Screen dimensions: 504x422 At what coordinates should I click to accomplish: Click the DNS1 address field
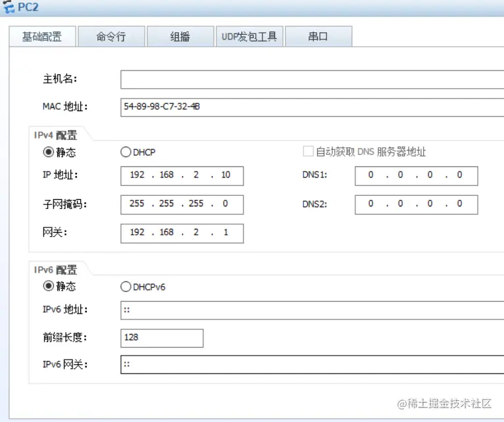tap(416, 176)
